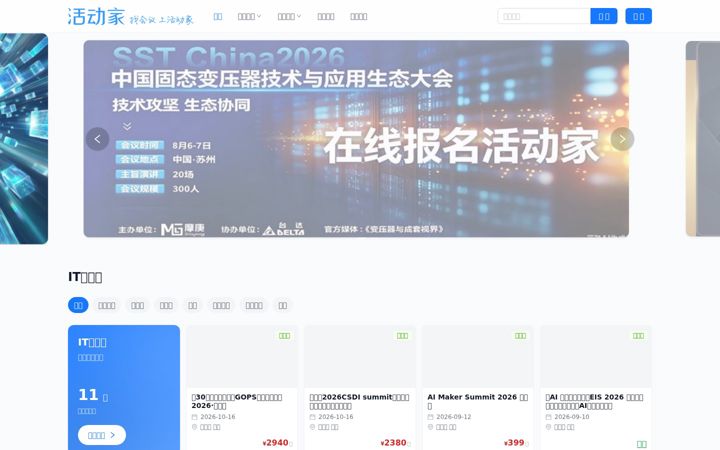Viewport: 720px width, 450px height.
Task: Click the blue cubes slide peeking at left edge
Action: pyautogui.click(x=24, y=139)
